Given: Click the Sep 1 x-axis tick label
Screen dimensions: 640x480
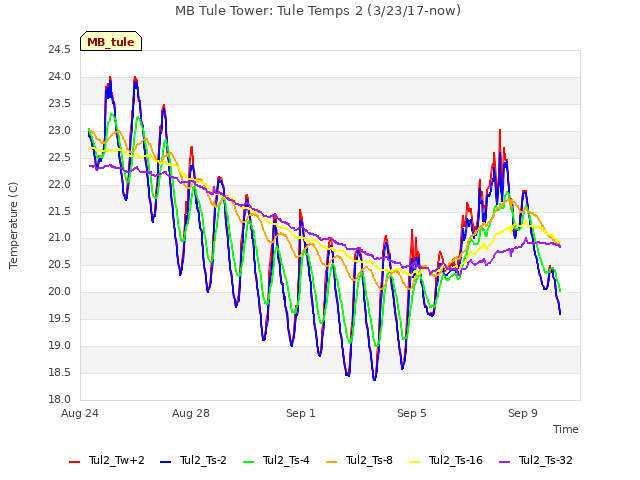Looking at the screenshot, I should (x=301, y=413).
